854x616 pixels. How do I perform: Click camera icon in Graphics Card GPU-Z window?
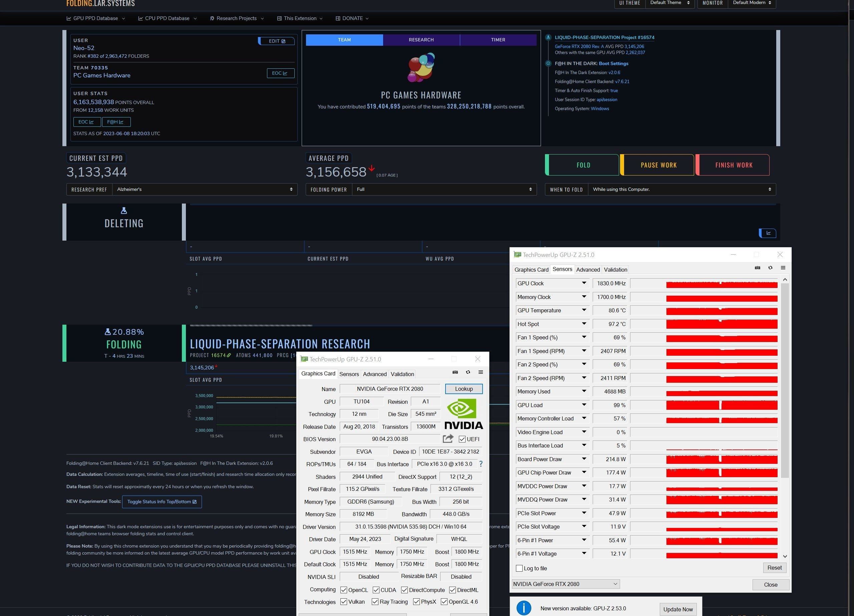pyautogui.click(x=455, y=372)
